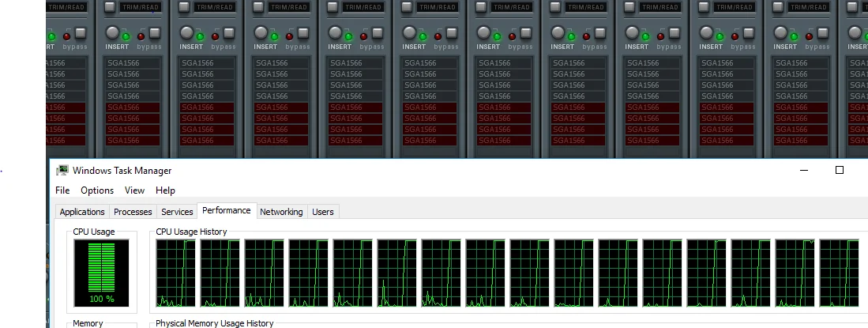The image size is (868, 328).
Task: Toggle bypass on second fully visible mixer strip
Action: pos(229,33)
